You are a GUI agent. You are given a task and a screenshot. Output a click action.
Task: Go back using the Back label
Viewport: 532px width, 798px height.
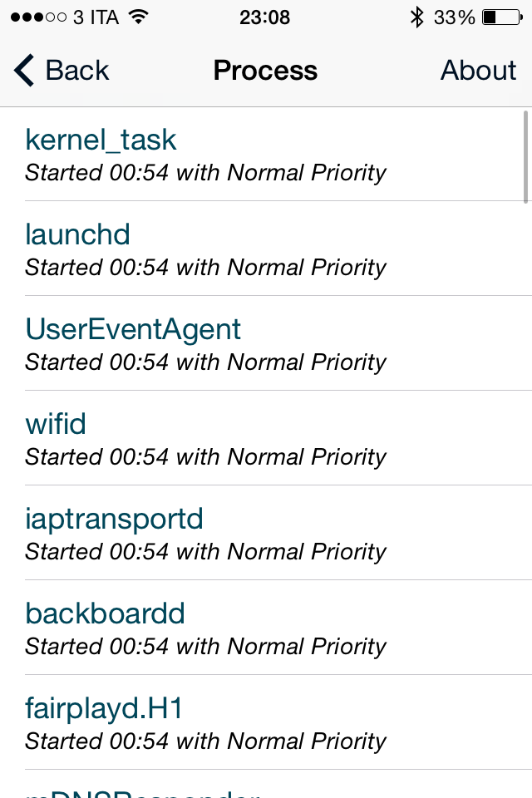click(77, 71)
